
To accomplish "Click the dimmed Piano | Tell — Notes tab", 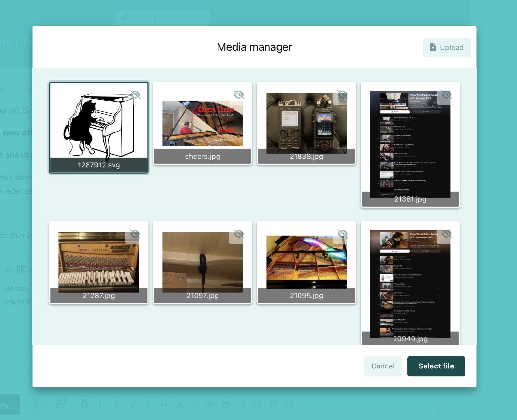I will 163,17.
